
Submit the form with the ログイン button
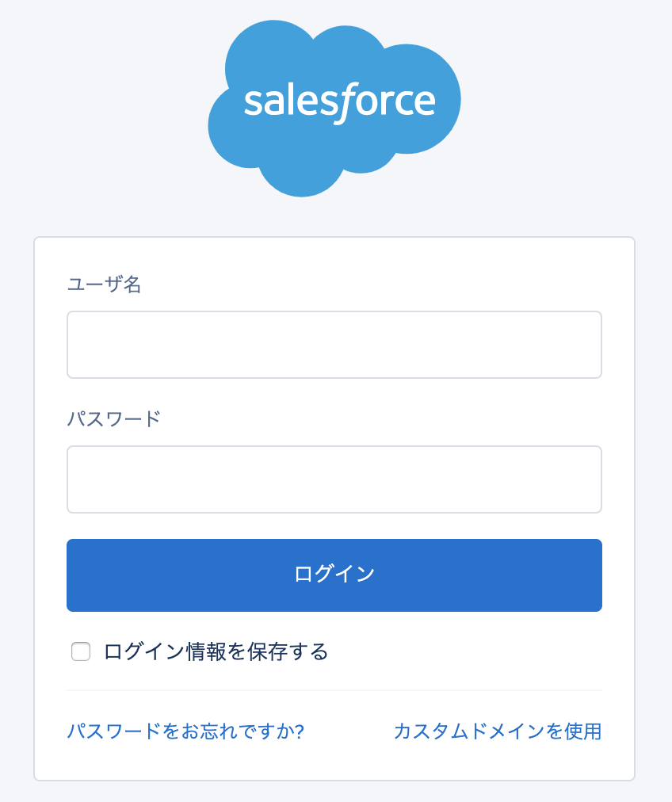[x=334, y=575]
